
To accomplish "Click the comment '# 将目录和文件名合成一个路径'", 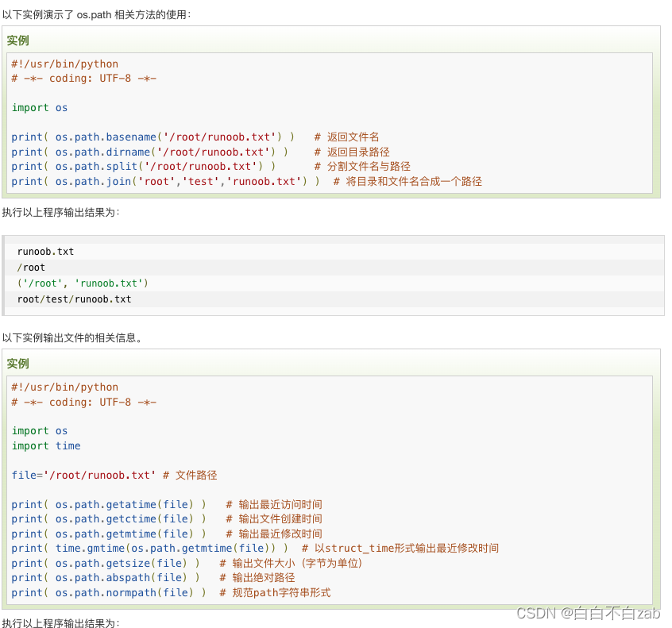I will click(x=407, y=181).
